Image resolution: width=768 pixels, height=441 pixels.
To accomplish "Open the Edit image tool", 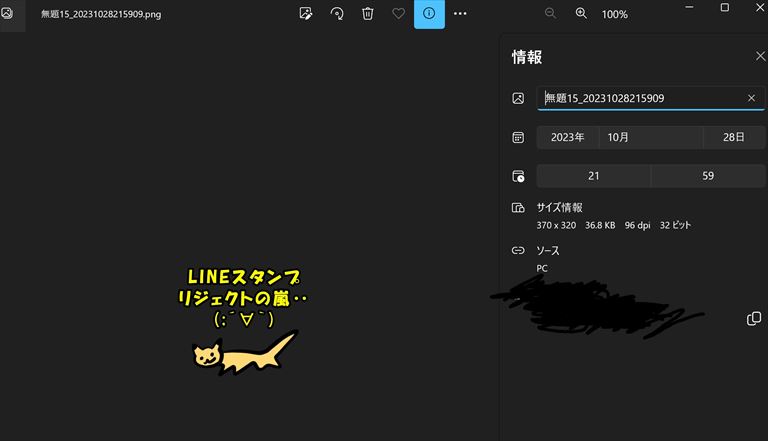I will 306,14.
